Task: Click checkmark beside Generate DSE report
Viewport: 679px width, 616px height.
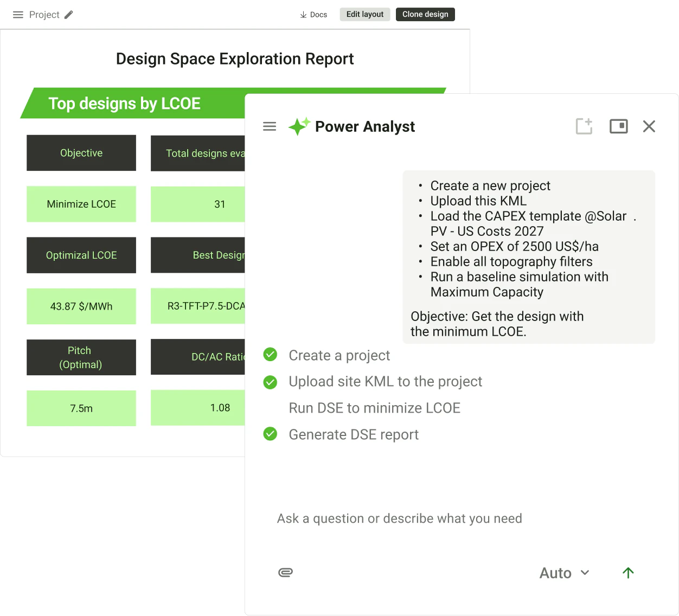Action: [270, 434]
